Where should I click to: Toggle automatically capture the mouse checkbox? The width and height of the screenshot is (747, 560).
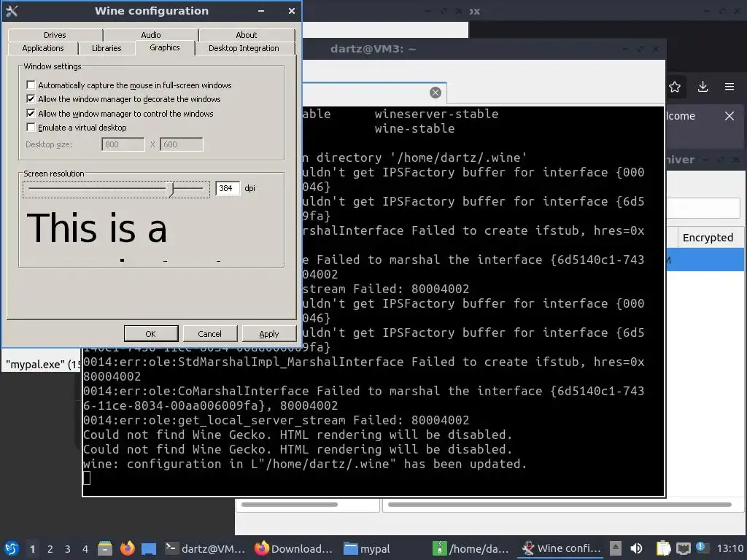31,85
